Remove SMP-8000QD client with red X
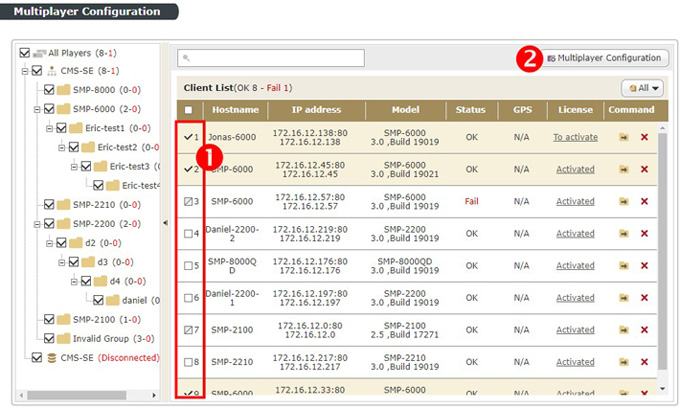 pos(644,266)
